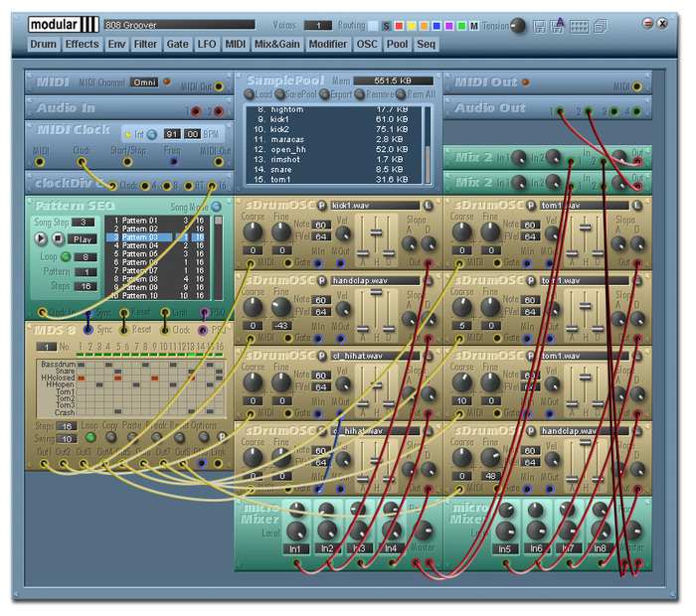
Task: Toggle the S routing button
Action: tap(386, 26)
